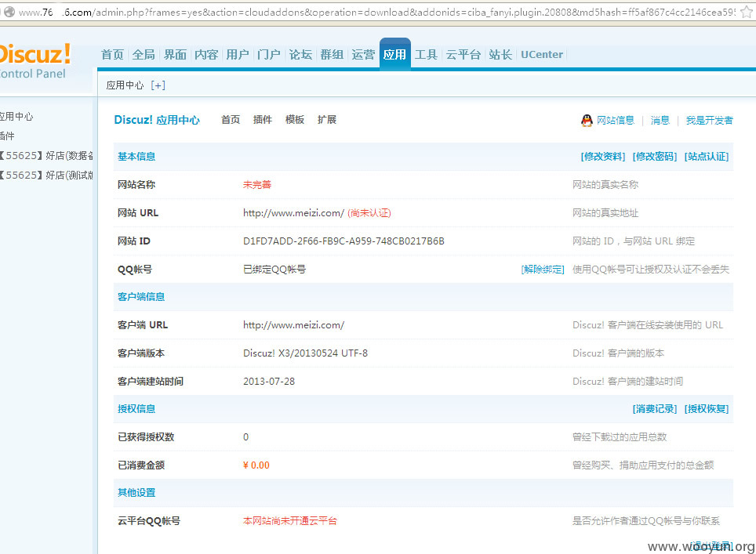Viewport: 756px width, 554px height.
Task: Click the red 未完善 text
Action: click(x=257, y=185)
